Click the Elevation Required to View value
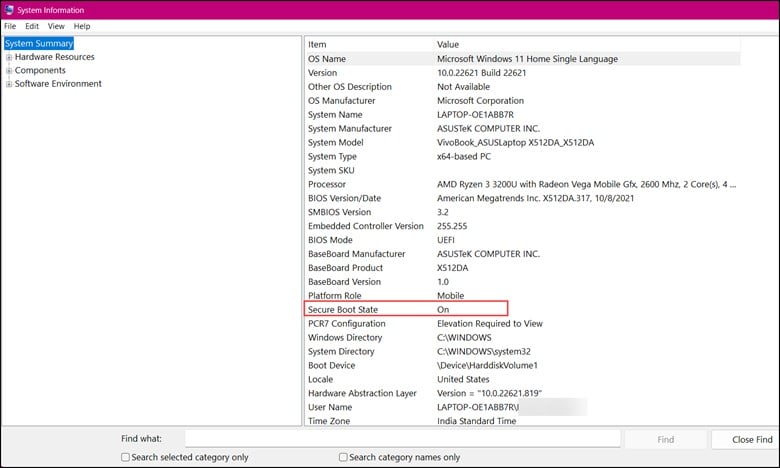The height and width of the screenshot is (468, 780). (489, 323)
